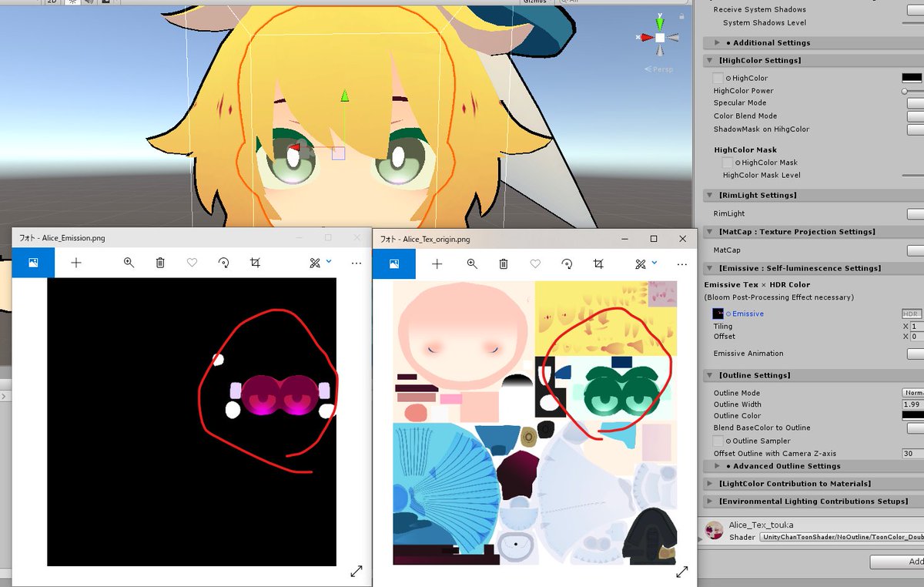The image size is (924, 587).
Task: Toggle the RimLight button
Action: (916, 214)
